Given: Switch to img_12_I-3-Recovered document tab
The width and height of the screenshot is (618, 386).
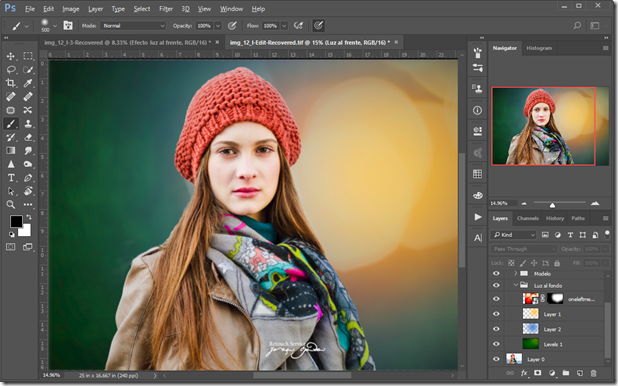Looking at the screenshot, I should [x=127, y=42].
